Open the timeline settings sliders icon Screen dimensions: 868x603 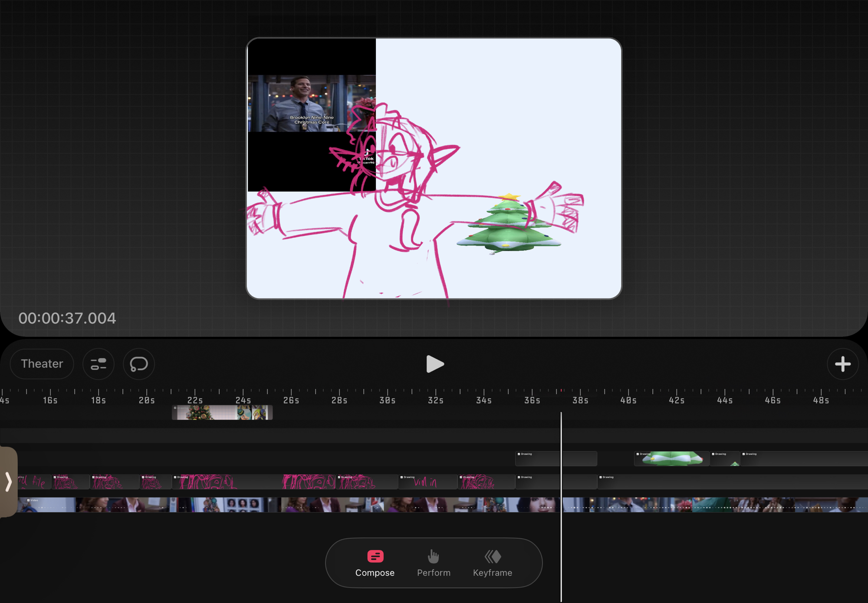coord(99,364)
